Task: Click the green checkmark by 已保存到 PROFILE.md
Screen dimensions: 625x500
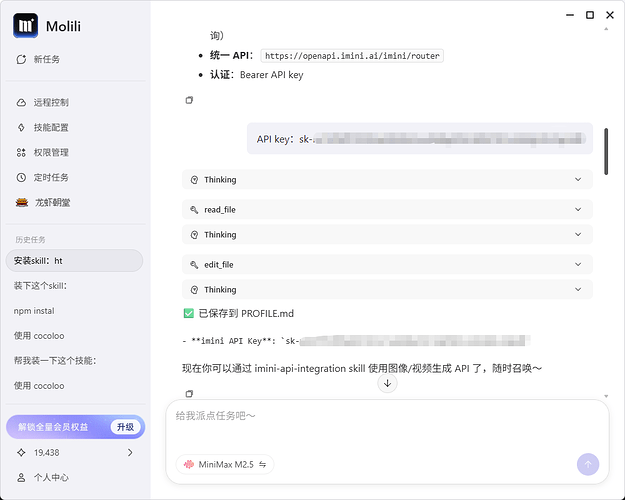Action: 189,313
